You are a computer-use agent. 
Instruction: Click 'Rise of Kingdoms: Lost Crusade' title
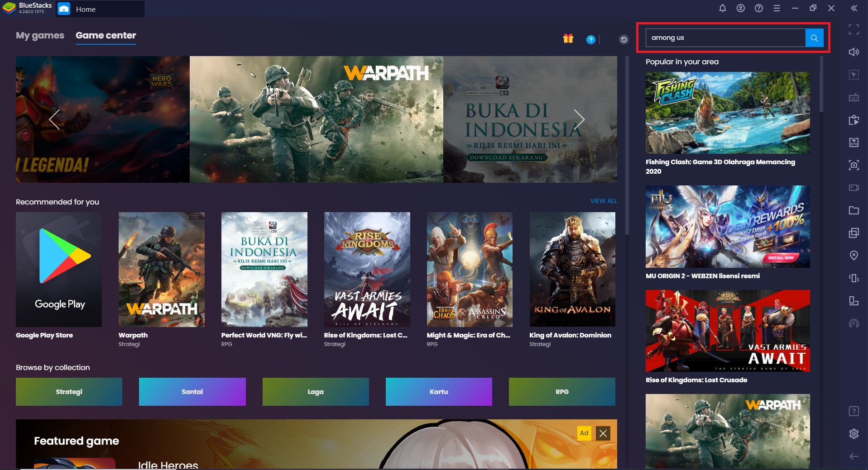pyautogui.click(x=696, y=380)
